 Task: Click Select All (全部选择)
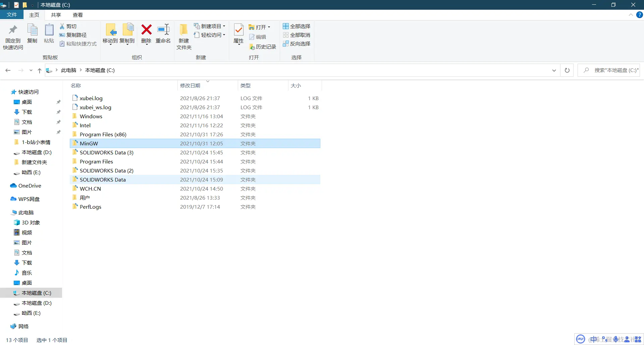point(297,26)
